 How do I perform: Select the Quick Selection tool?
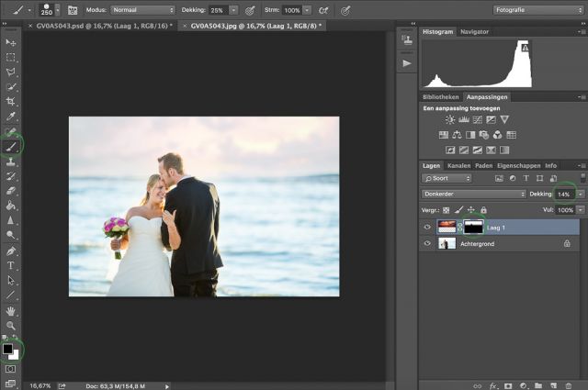10,87
